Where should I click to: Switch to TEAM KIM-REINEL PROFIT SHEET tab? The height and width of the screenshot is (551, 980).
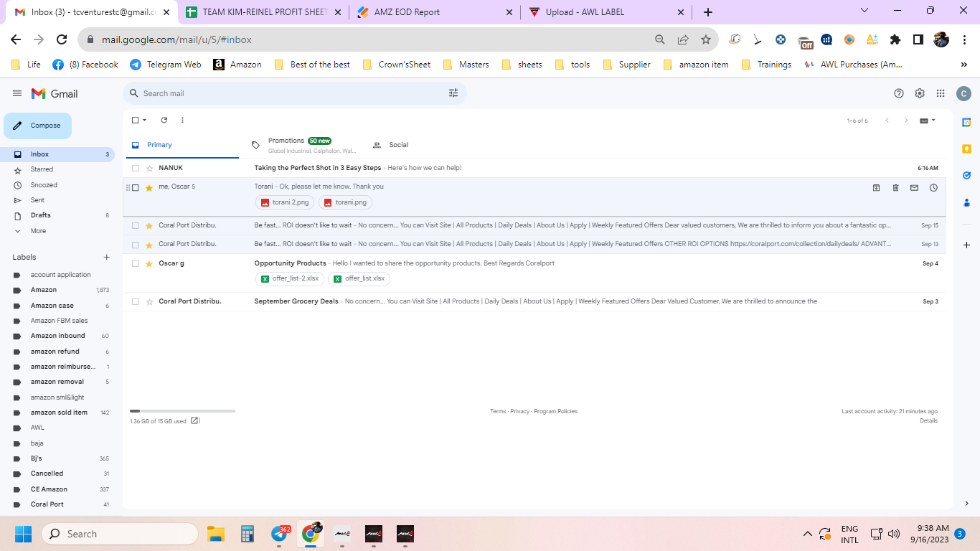click(x=263, y=12)
